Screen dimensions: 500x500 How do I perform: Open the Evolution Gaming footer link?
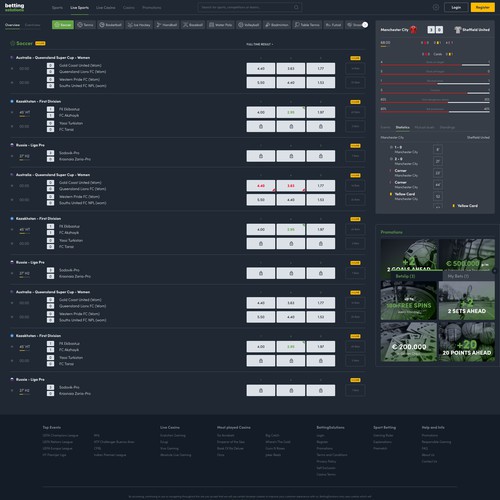[x=173, y=435]
